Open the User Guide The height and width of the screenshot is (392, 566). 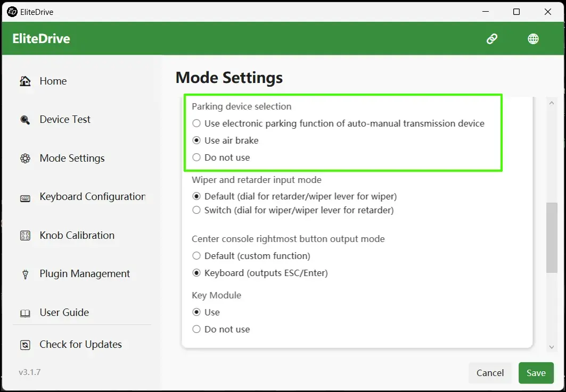64,312
